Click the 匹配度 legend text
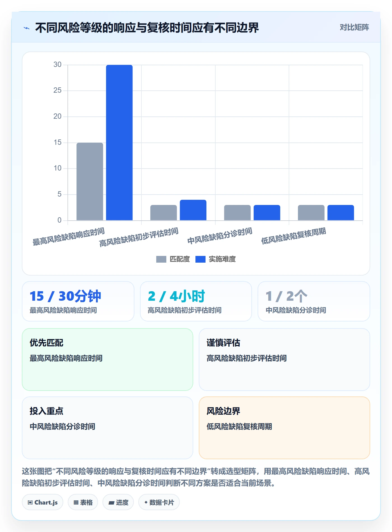 (x=180, y=259)
